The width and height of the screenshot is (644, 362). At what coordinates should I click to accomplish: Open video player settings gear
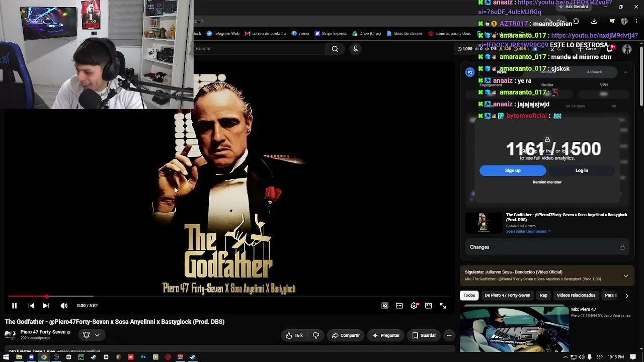[x=414, y=306]
